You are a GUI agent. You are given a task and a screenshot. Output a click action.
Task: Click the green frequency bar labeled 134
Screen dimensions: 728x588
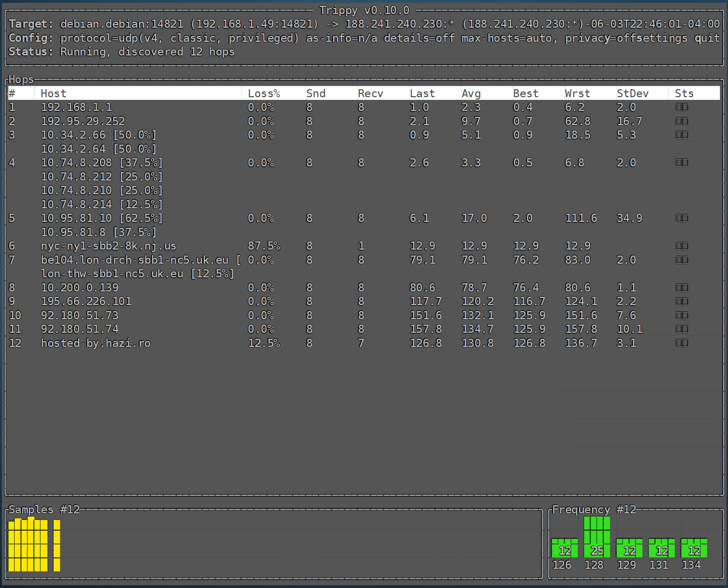click(694, 548)
